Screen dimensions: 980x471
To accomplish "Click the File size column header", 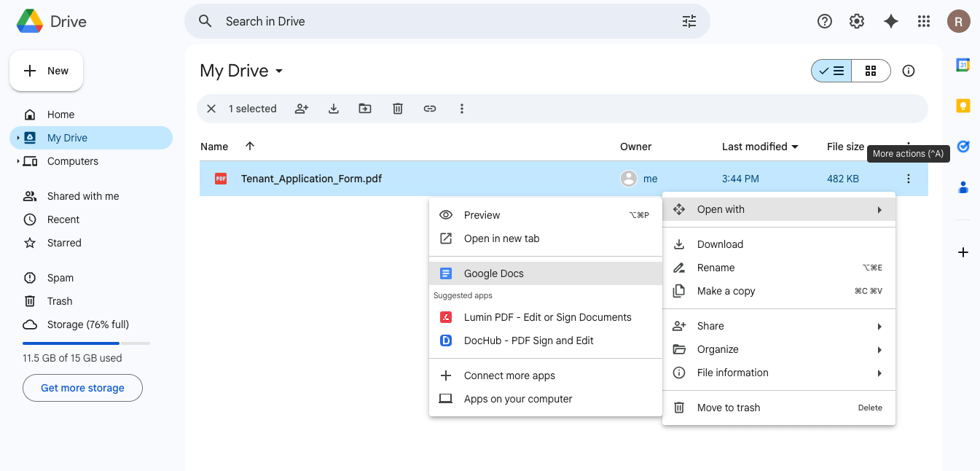I will (845, 147).
